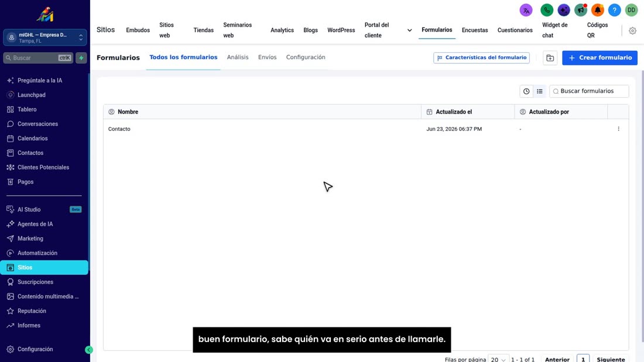
Task: Switch to the Seminarios web tab
Action: (237, 30)
